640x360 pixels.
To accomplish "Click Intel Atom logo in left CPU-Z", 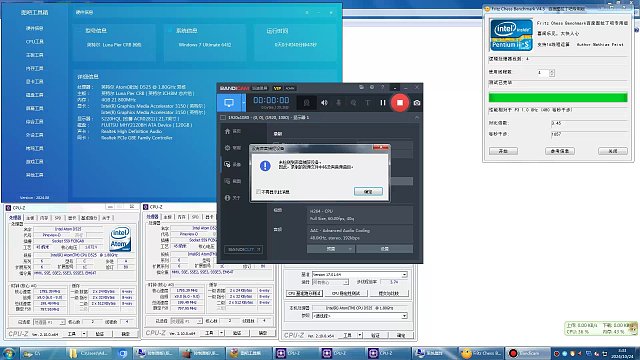I will pos(120,239).
